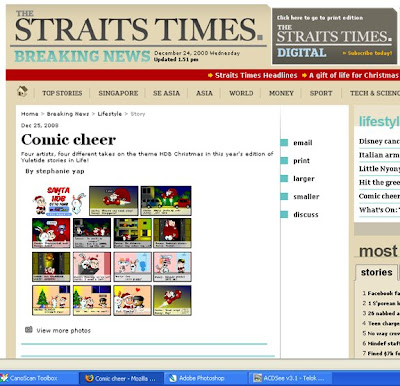
Task: Click the discuss article icon
Action: pos(284,215)
